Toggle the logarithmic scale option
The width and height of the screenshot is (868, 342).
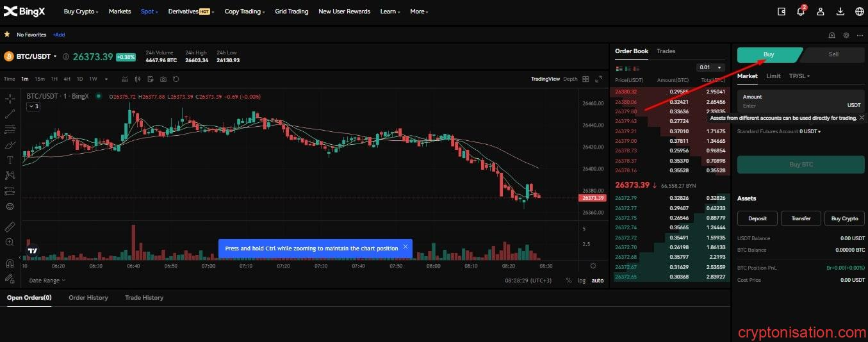(581, 281)
